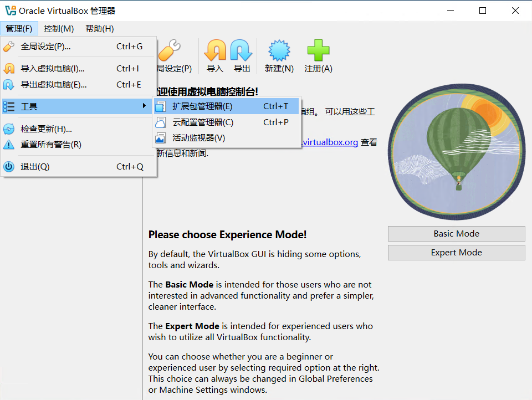
Task: Choose the Basic Mode button
Action: point(456,234)
